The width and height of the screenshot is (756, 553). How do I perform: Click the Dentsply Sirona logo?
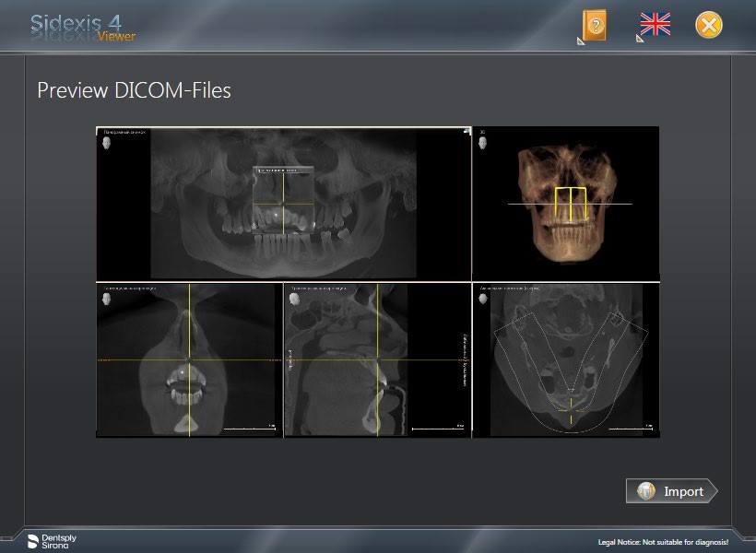click(x=45, y=540)
